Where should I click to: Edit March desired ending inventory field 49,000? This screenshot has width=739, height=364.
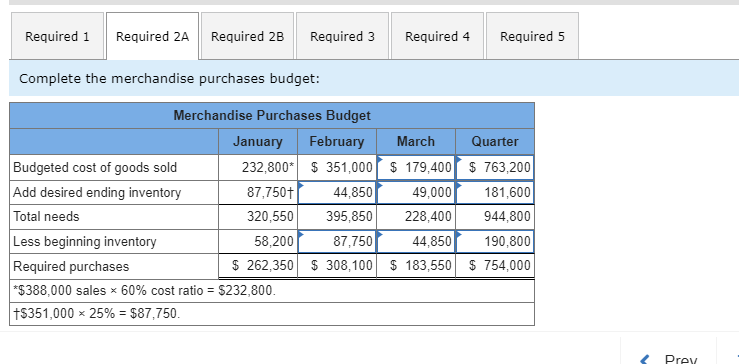point(416,192)
